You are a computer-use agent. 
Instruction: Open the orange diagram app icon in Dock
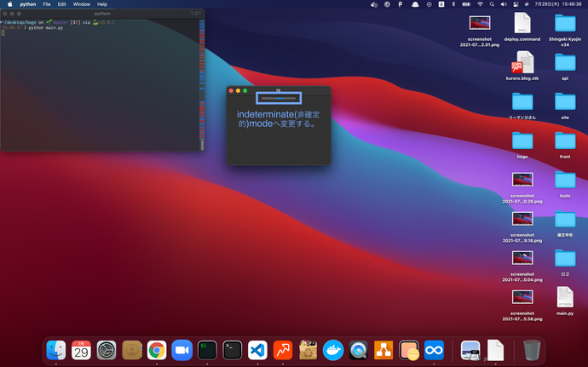[383, 350]
